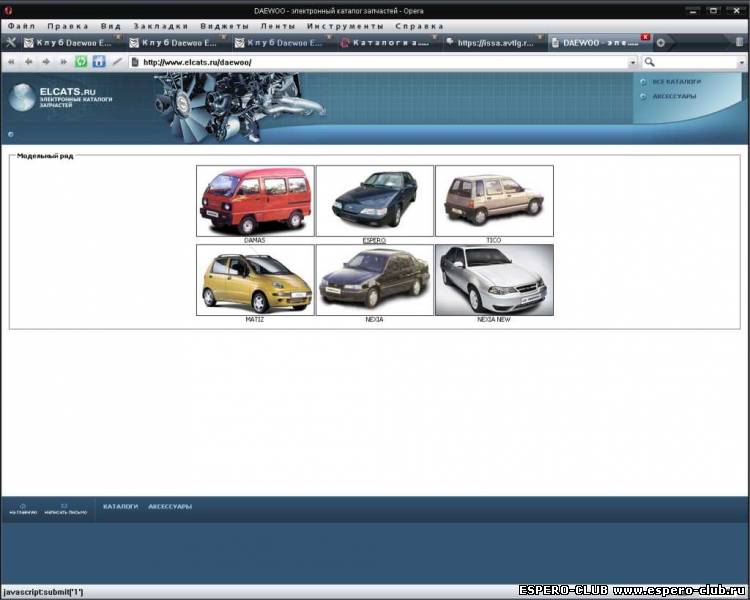Open the Opera panel toggle wrench icon
The width and height of the screenshot is (750, 600).
click(11, 43)
